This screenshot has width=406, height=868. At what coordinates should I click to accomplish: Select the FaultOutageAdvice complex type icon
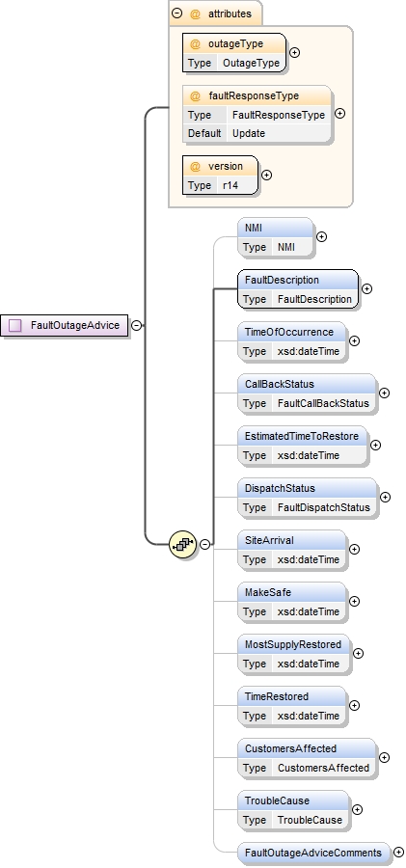pyautogui.click(x=15, y=326)
